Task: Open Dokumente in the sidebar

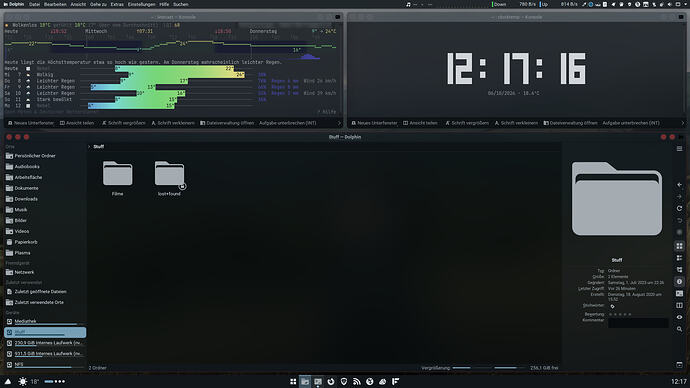Action: [x=45, y=188]
